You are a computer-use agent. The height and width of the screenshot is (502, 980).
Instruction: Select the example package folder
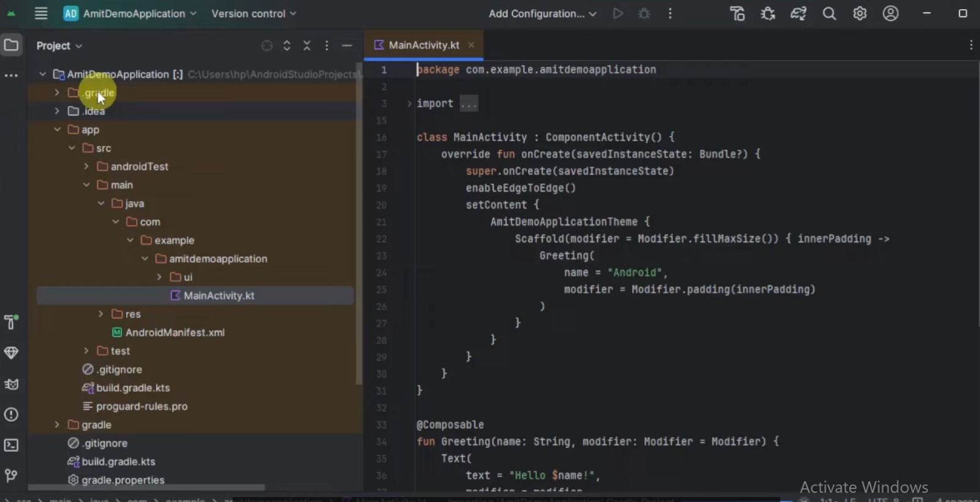tap(167, 240)
